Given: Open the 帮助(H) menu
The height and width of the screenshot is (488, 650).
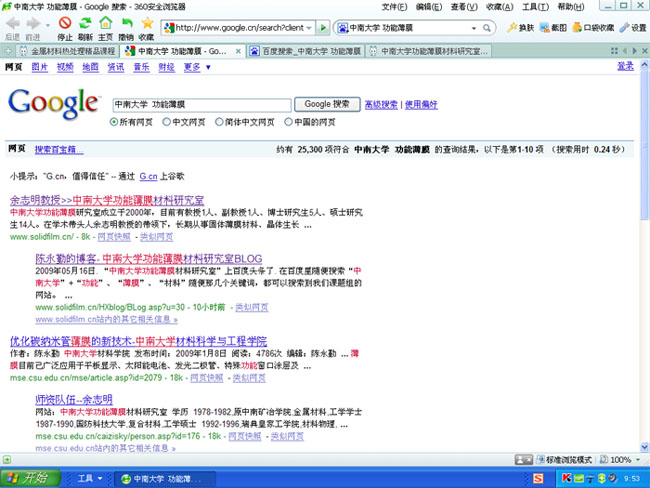Looking at the screenshot, I should pos(571,7).
